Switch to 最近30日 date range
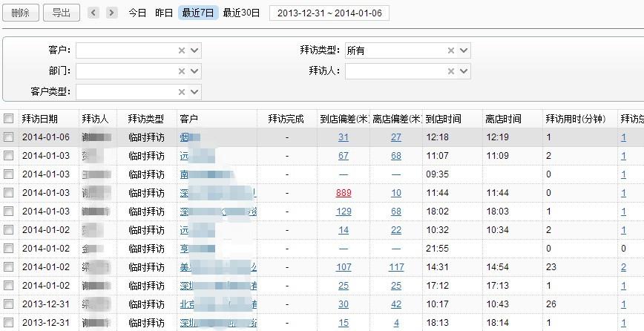 tap(241, 13)
